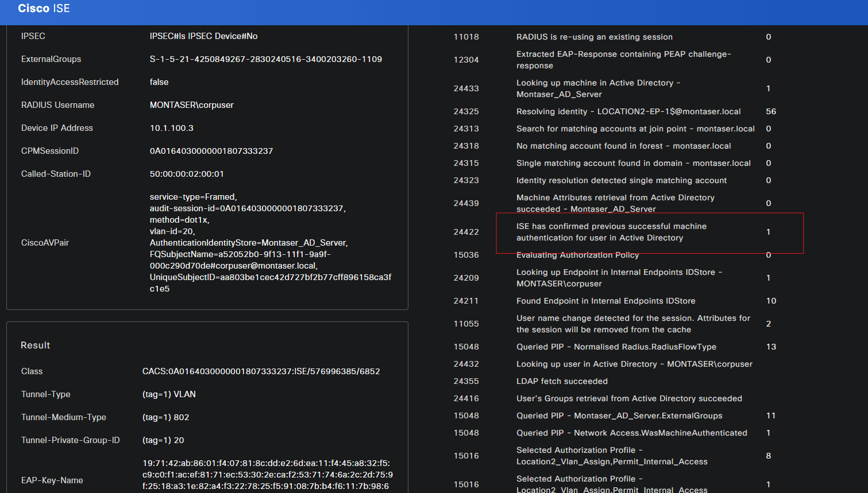
Task: Select "Search for matching accounts at join point" step
Action: point(635,129)
